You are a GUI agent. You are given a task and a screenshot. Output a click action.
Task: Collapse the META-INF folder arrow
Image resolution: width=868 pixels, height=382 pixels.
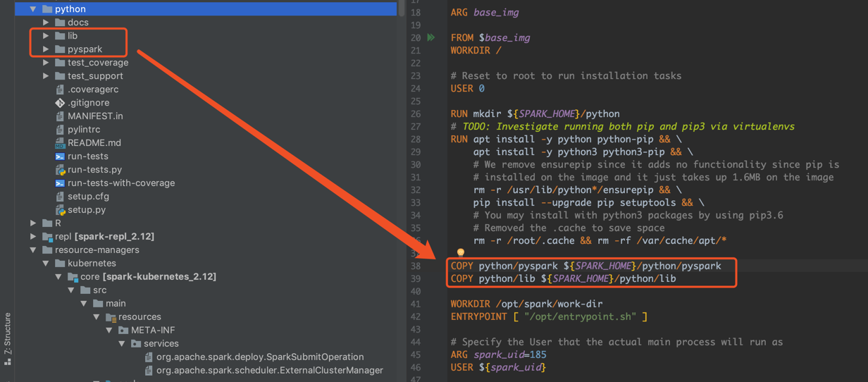[x=109, y=330]
